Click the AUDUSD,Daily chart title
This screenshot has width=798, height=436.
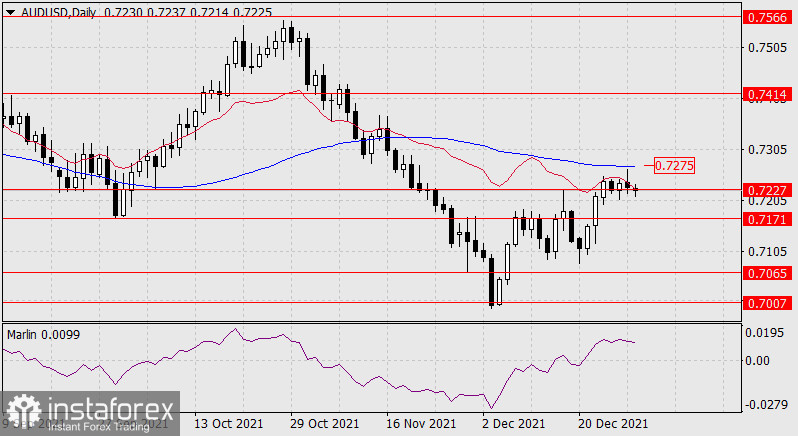point(49,8)
